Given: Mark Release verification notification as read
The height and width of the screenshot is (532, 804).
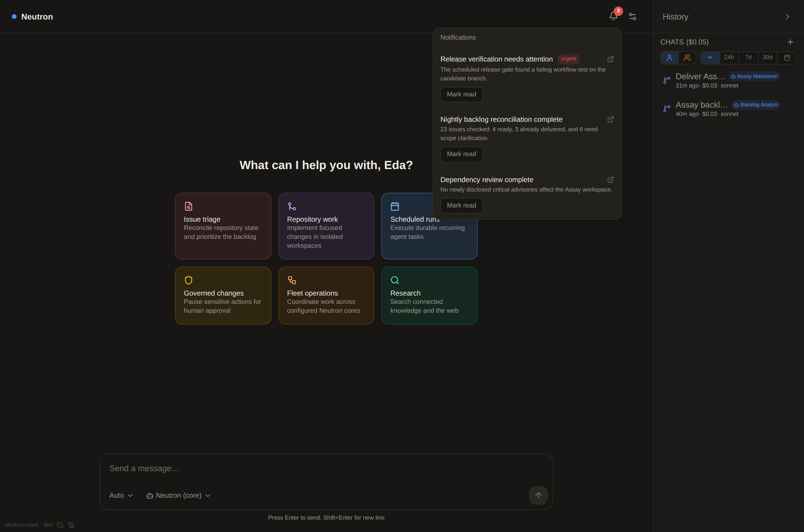Looking at the screenshot, I should tap(461, 94).
